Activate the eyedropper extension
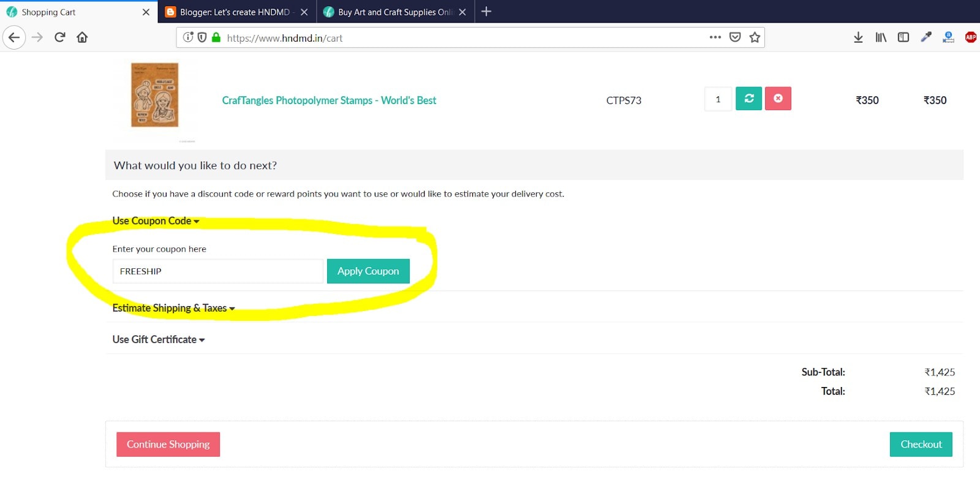This screenshot has height=477, width=980. (925, 37)
